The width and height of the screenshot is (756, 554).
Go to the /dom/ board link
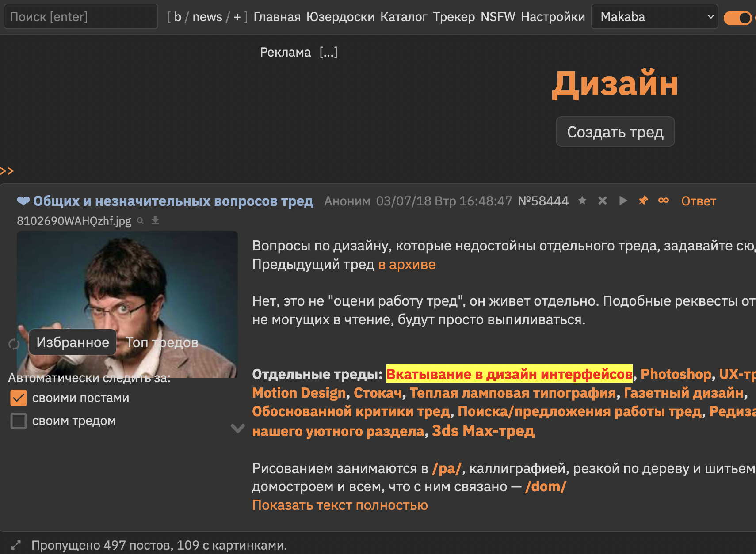[x=546, y=486]
